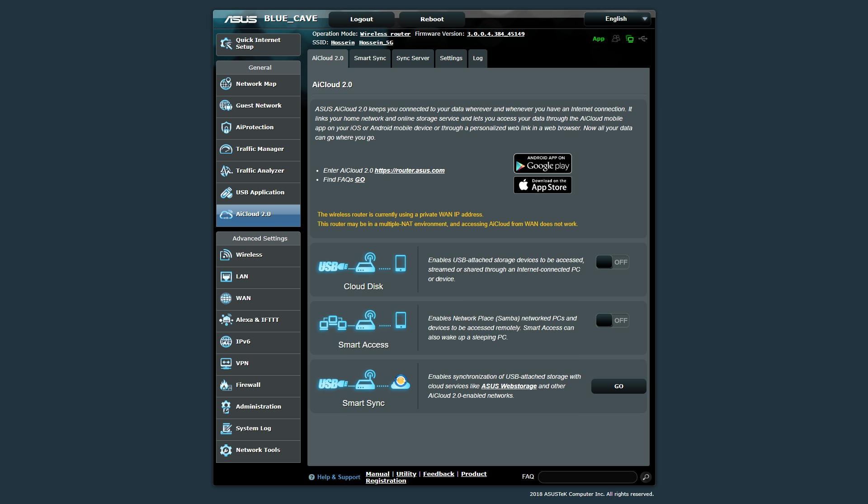The height and width of the screenshot is (504, 868).
Task: Open the green client status icon
Action: tap(629, 39)
